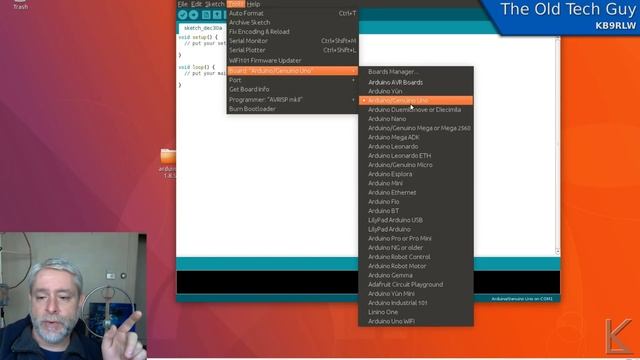The image size is (640, 360).
Task: Choose Arduino Robot Motor board
Action: tap(416, 266)
